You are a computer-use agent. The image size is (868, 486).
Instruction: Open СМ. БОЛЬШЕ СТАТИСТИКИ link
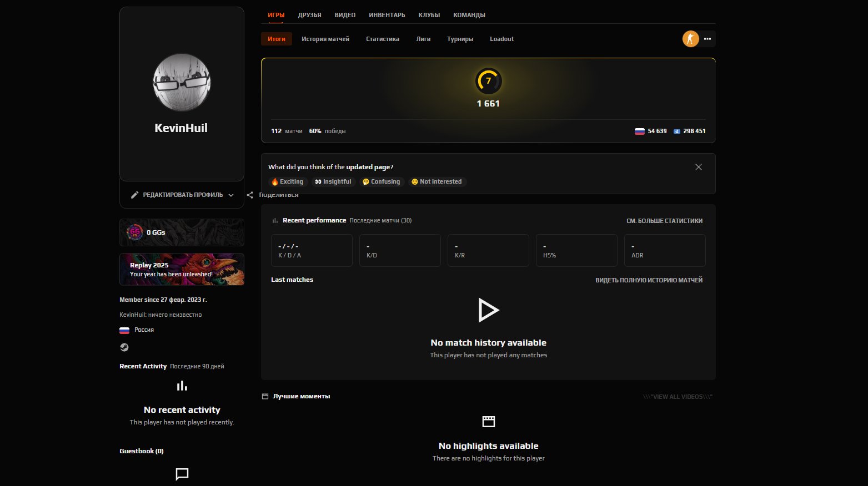tap(664, 220)
